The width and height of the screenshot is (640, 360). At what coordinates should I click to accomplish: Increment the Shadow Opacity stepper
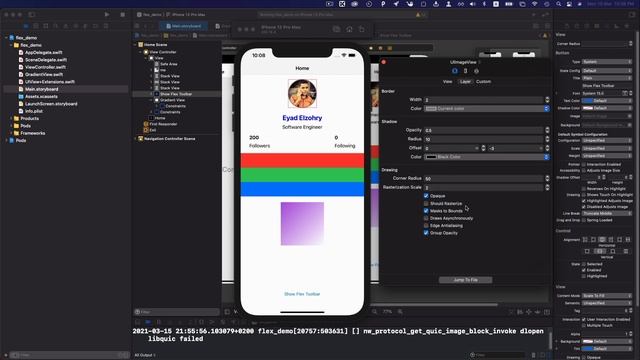pos(547,129)
